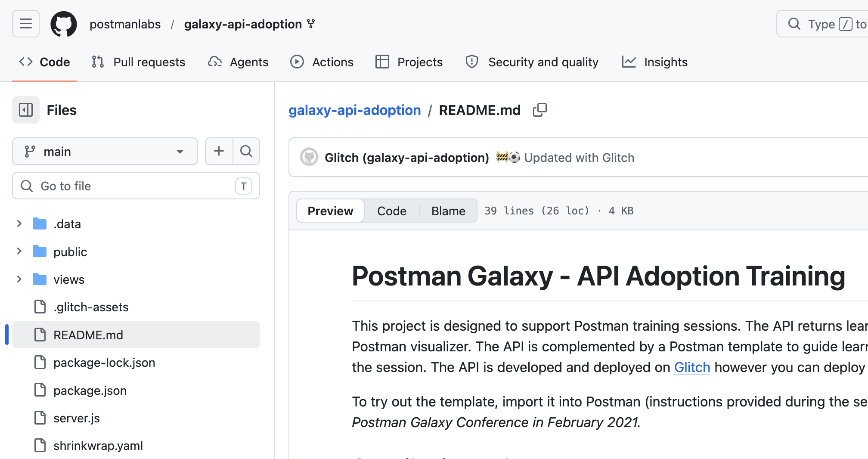
Task: Open the Agents tab
Action: 238,62
